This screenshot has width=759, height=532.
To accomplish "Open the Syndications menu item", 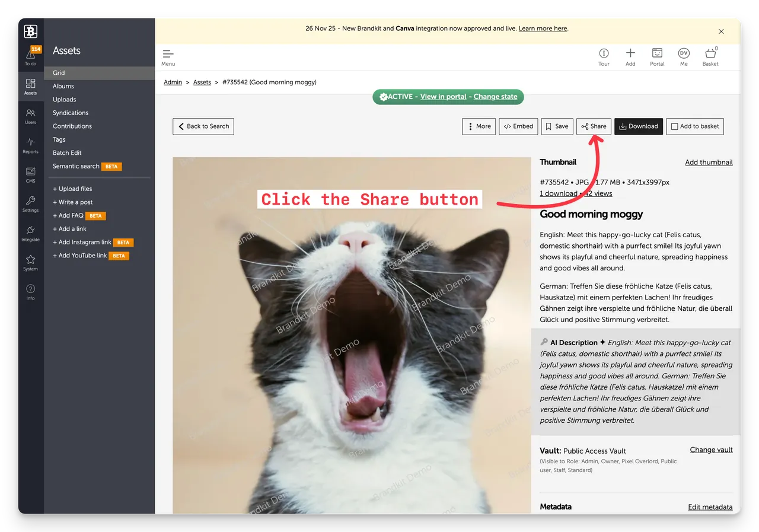I will (x=70, y=113).
